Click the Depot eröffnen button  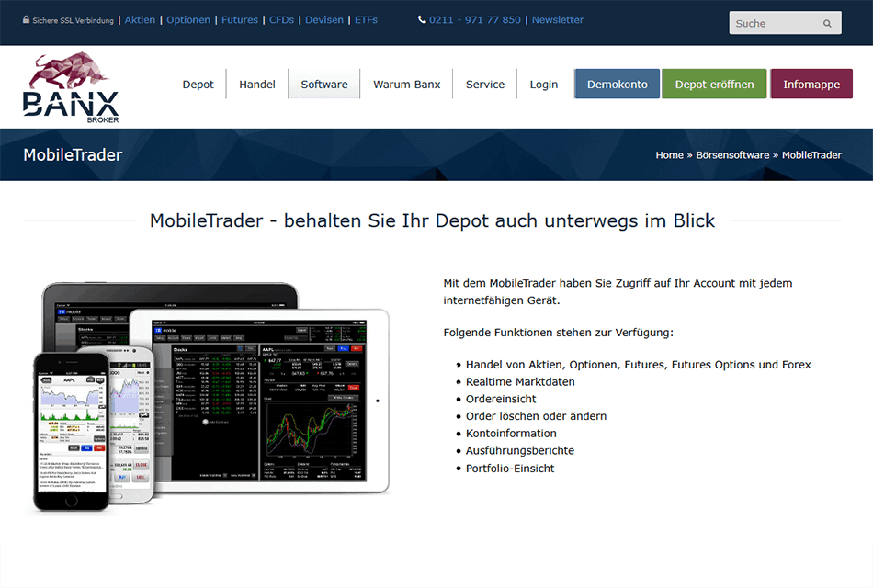714,85
